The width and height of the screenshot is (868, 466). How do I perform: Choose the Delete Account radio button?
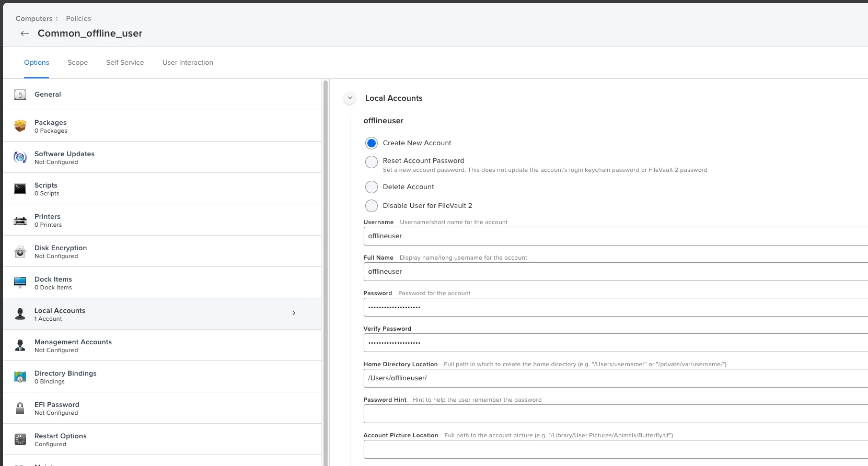pyautogui.click(x=372, y=187)
